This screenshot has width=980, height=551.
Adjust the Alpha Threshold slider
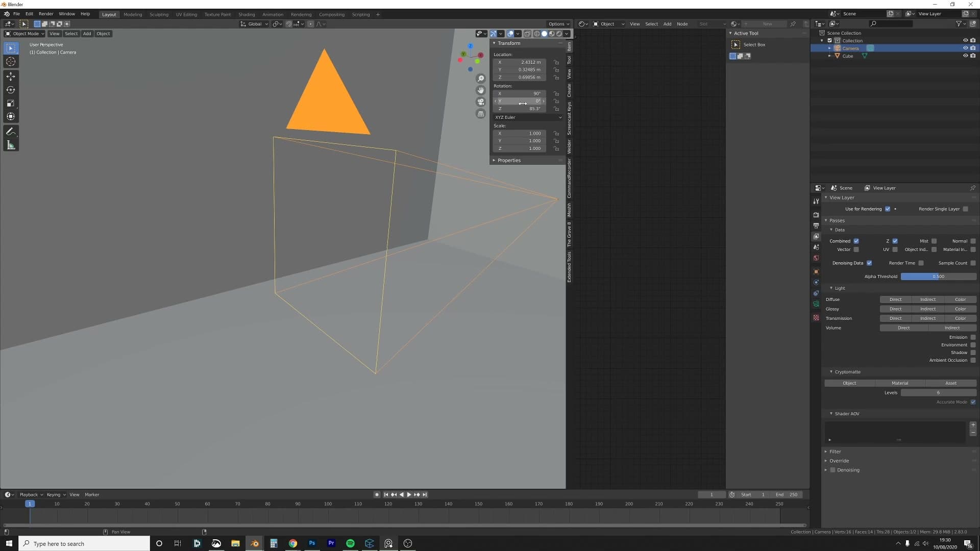pyautogui.click(x=939, y=277)
